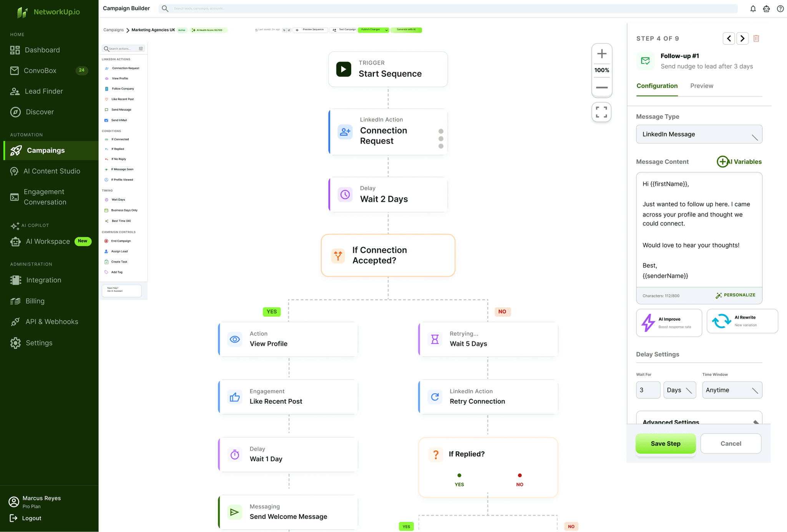
Task: Click AI Improve button
Action: click(x=669, y=323)
